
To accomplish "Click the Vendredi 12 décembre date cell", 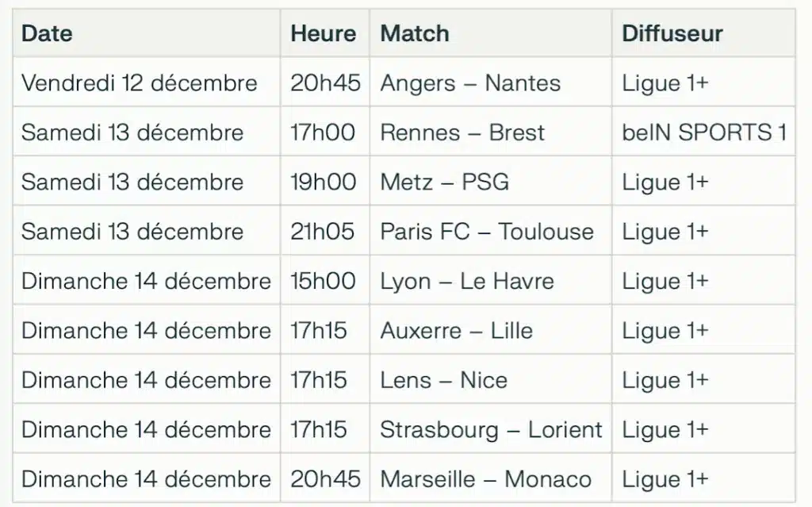I will [140, 83].
